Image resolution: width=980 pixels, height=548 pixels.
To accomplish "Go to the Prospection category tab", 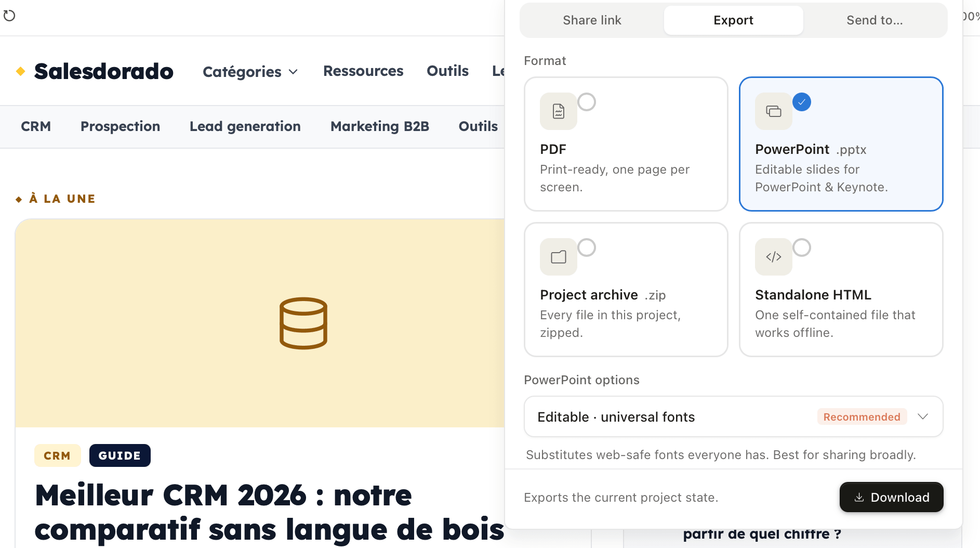I will pyautogui.click(x=120, y=126).
